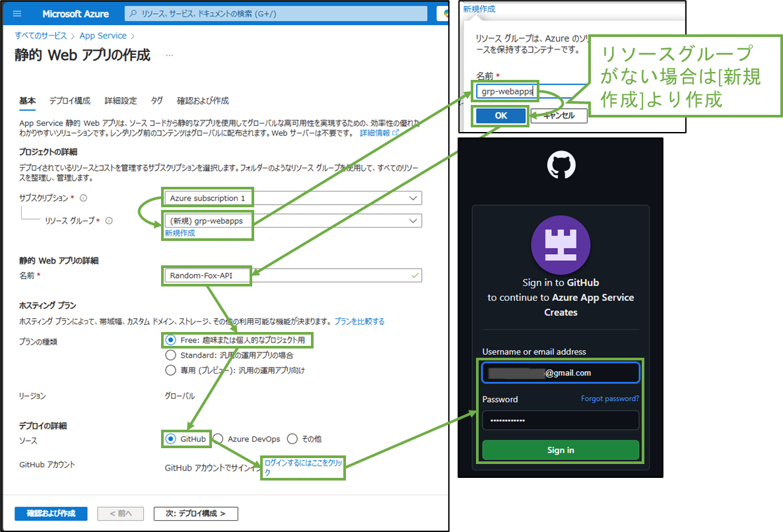Select the Standard plan radio button

[x=171, y=355]
